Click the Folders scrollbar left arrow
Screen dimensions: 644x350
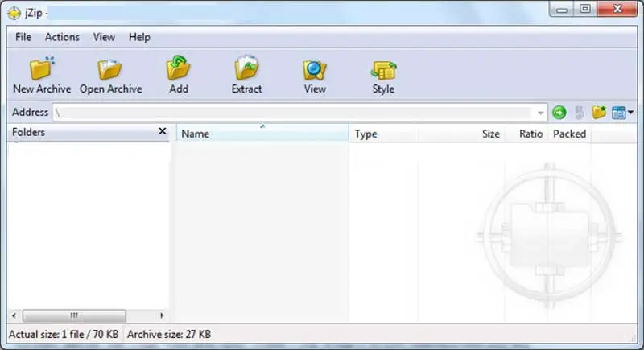(14, 315)
